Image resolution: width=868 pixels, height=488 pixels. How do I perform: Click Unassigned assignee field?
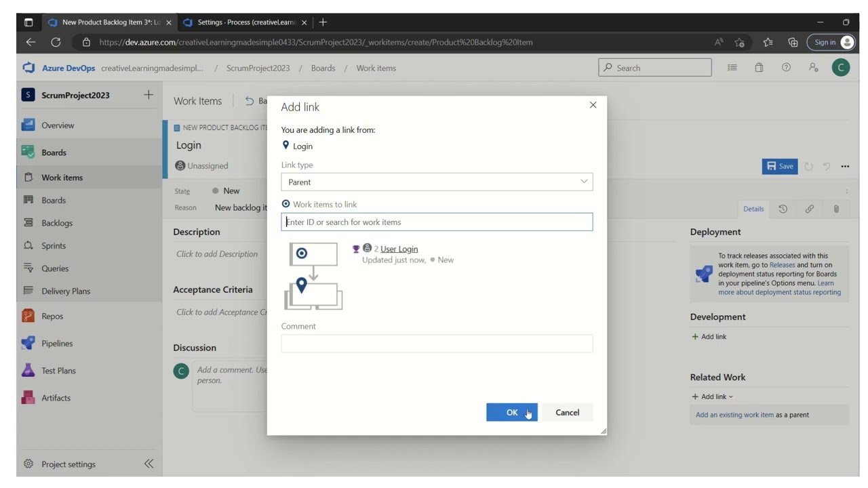pyautogui.click(x=208, y=165)
